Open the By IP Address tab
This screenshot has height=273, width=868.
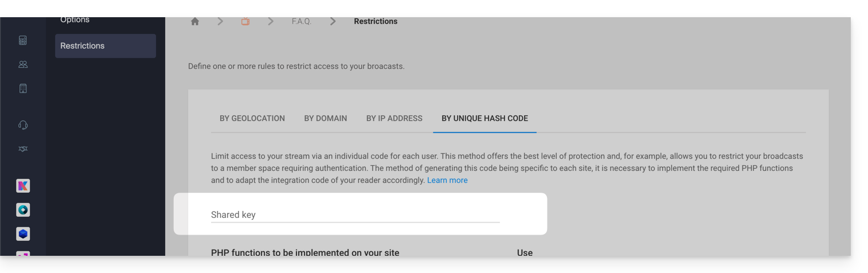pos(394,118)
